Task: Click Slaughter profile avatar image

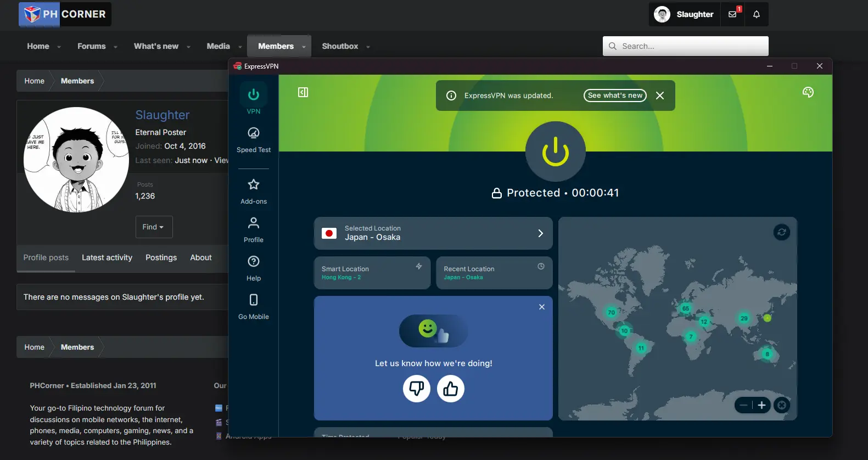Action: click(x=76, y=160)
